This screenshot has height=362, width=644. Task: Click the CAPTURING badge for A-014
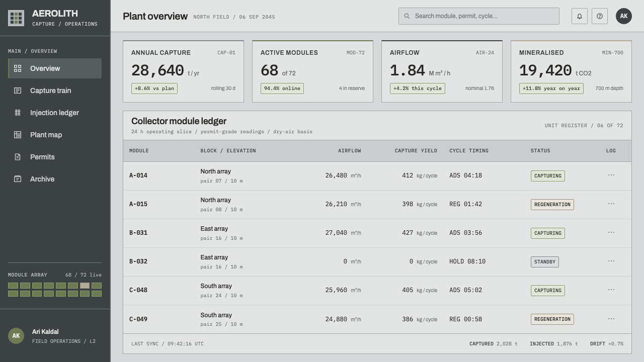(x=548, y=176)
